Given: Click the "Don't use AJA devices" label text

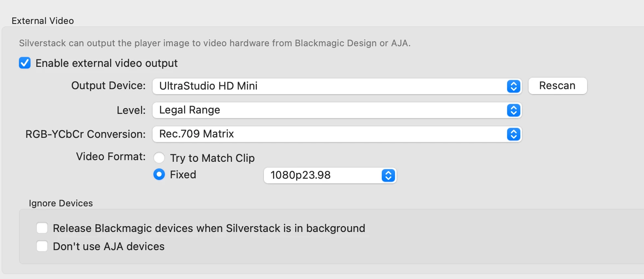Looking at the screenshot, I should [109, 246].
